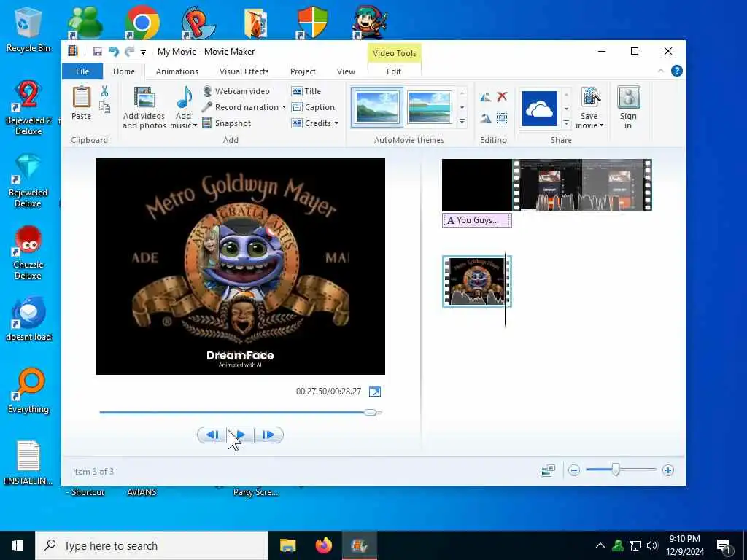Go to the next frame
Viewport: 747px width, 560px height.
[268, 435]
